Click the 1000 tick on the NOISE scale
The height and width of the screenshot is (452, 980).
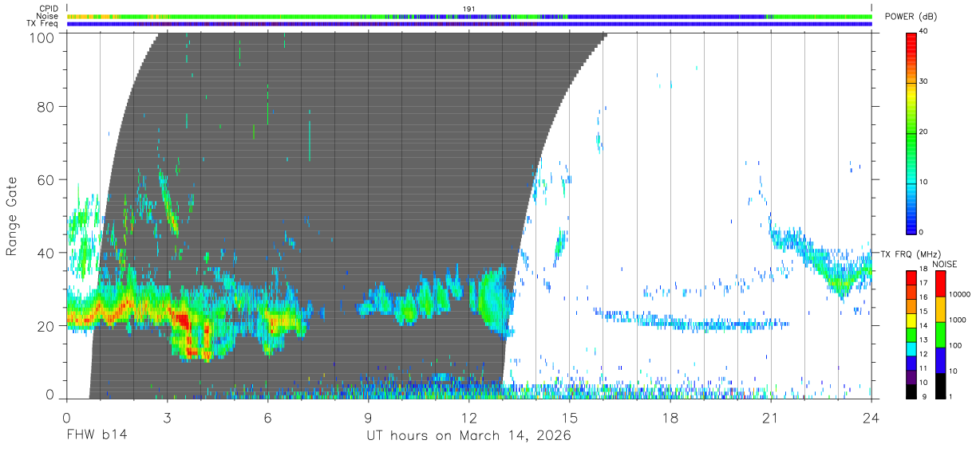point(958,320)
